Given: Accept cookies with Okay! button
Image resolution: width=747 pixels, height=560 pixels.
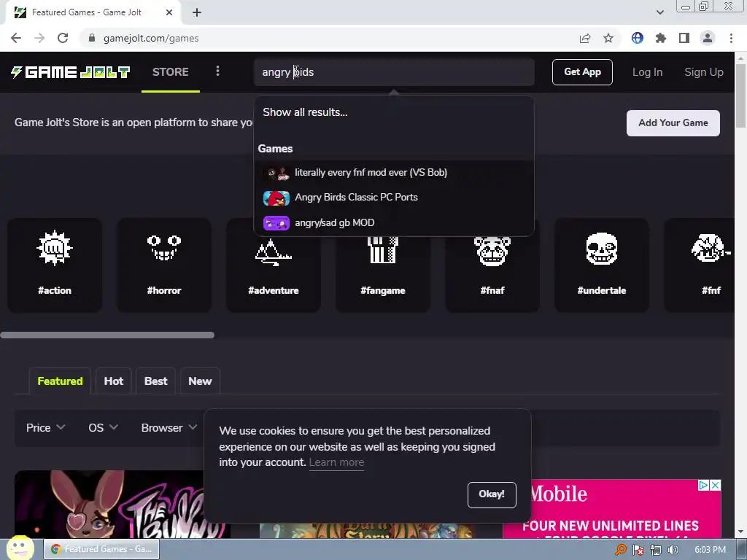Looking at the screenshot, I should coord(492,494).
